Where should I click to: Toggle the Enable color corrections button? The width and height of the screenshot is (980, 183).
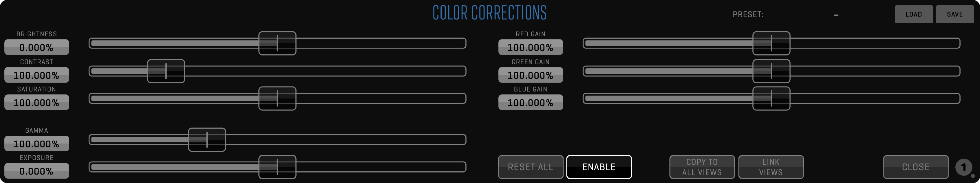coord(599,167)
